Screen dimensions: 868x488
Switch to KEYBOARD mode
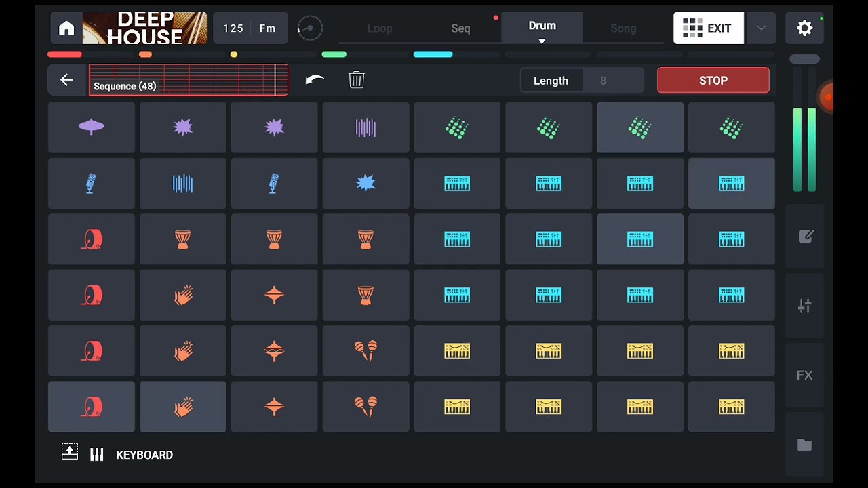(x=132, y=455)
